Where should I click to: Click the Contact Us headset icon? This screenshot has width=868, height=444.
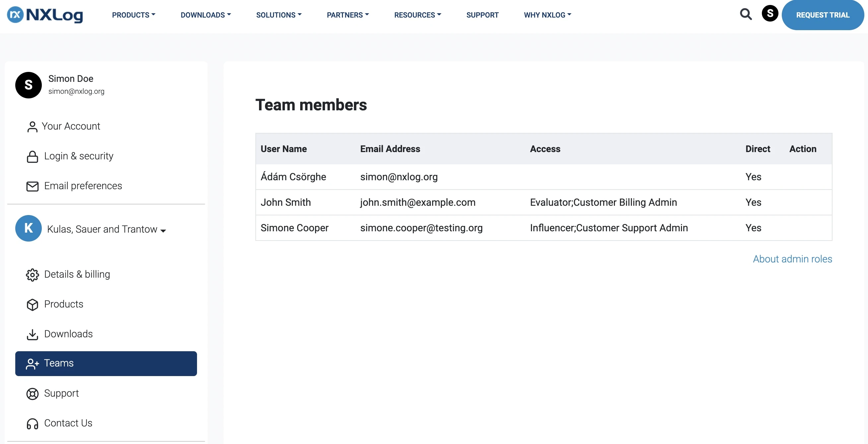[x=33, y=423]
